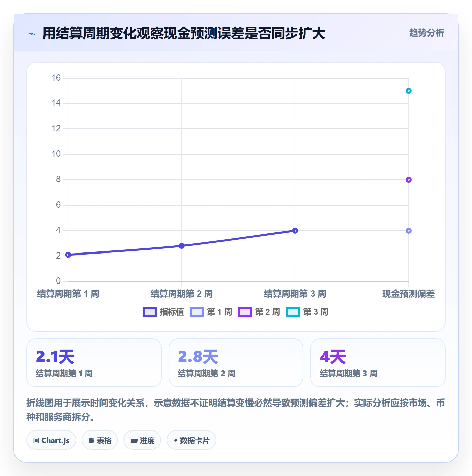Click the 结算周期第 2 周 x-axis label
The height and width of the screenshot is (476, 472).
point(182,294)
